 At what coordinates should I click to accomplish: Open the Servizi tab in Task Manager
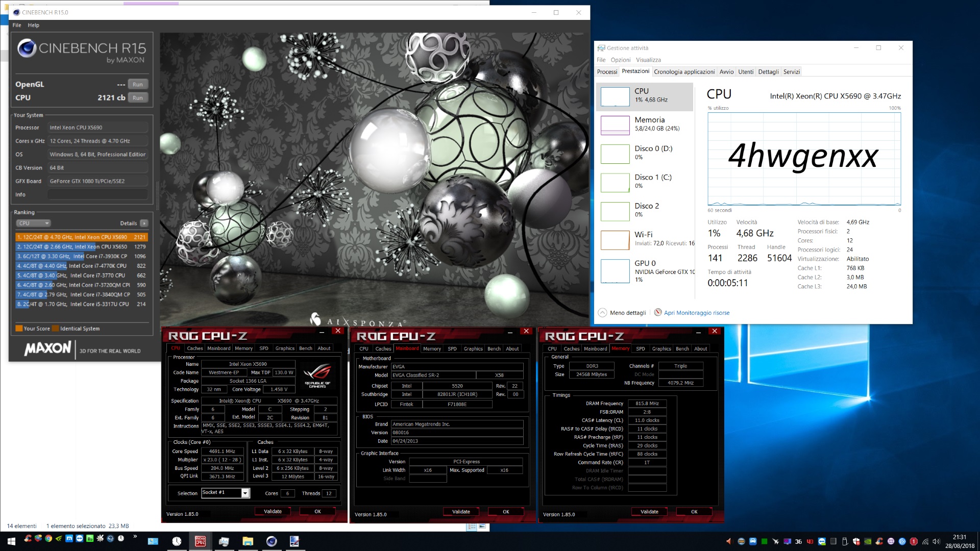[x=792, y=72]
